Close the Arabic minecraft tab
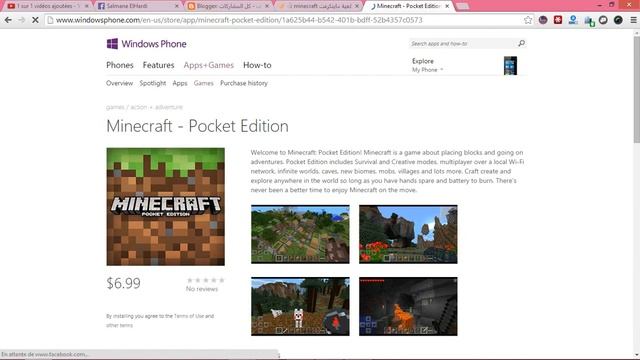Screen dimensions: 640x360 (x=357, y=6)
